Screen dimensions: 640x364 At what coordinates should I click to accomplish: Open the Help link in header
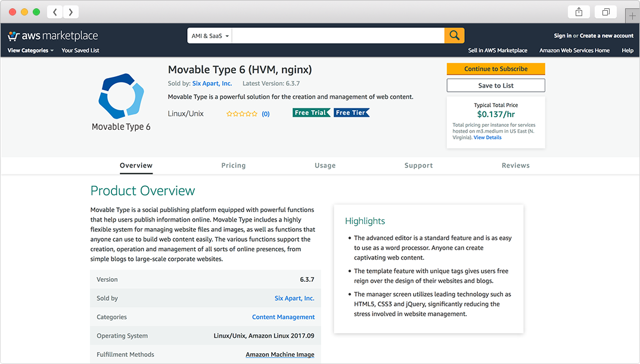[x=627, y=51]
